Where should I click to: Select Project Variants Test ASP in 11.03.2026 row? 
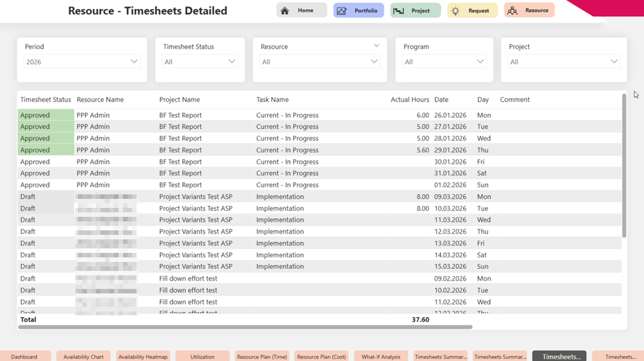[196, 220]
